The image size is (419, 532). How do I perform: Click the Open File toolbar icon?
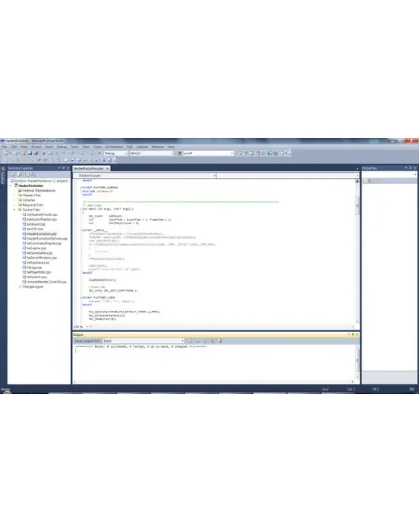(23, 153)
